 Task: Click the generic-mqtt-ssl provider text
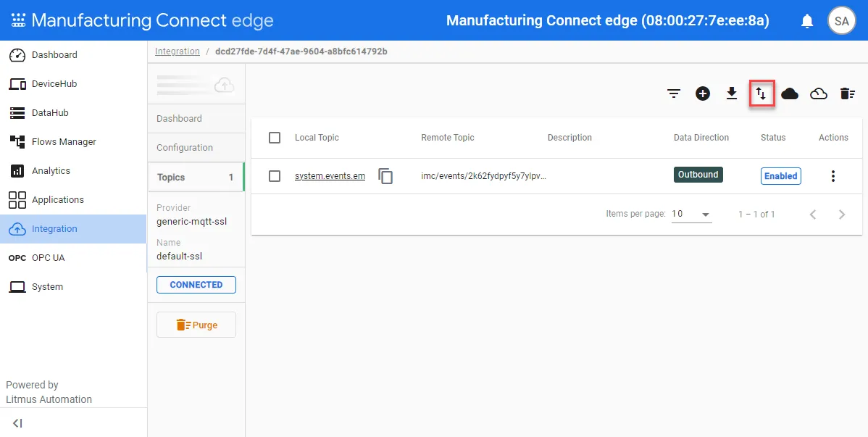191,222
